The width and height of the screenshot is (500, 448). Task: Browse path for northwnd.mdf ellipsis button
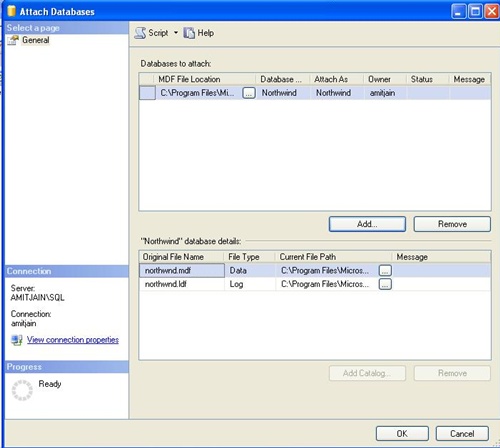(x=385, y=270)
